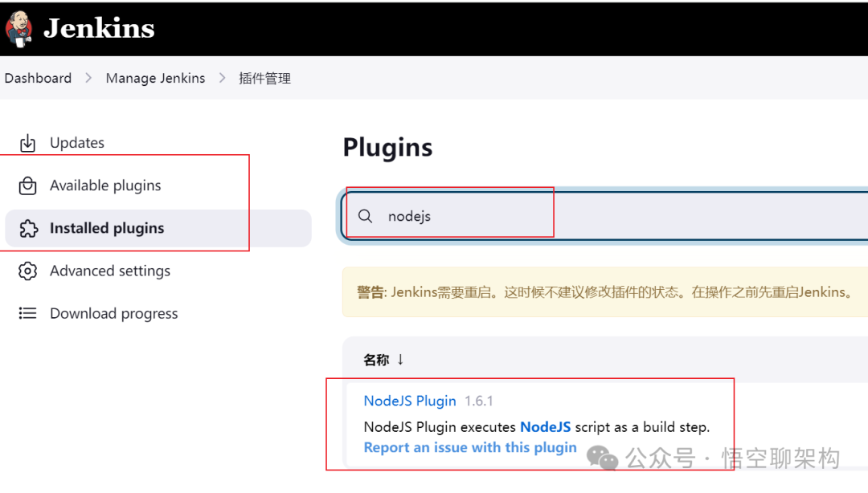
Task: Toggle sort order arrow beside 名称
Action: point(400,360)
